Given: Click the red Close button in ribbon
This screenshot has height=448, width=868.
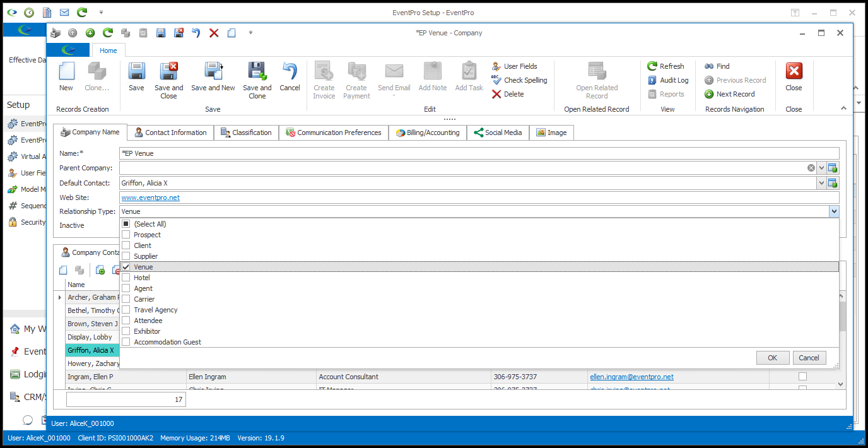Looking at the screenshot, I should tap(794, 77).
